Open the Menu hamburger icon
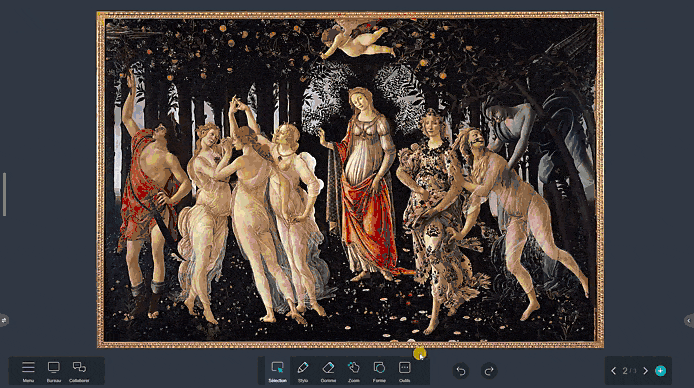This screenshot has width=694, height=388. click(x=28, y=370)
